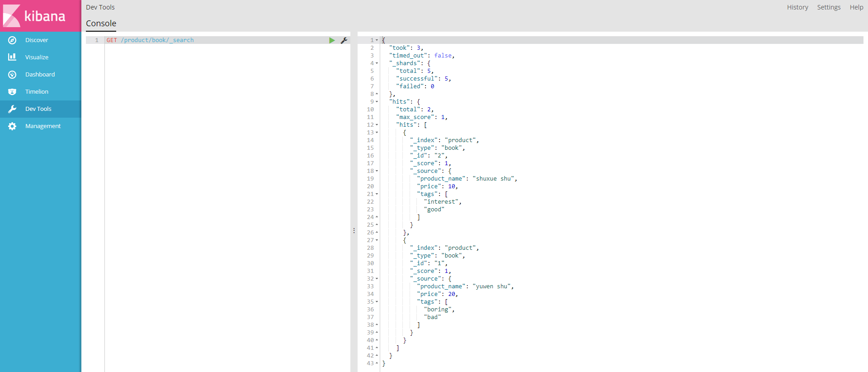The image size is (868, 372).
Task: Click the "boring" tag value
Action: pos(438,310)
